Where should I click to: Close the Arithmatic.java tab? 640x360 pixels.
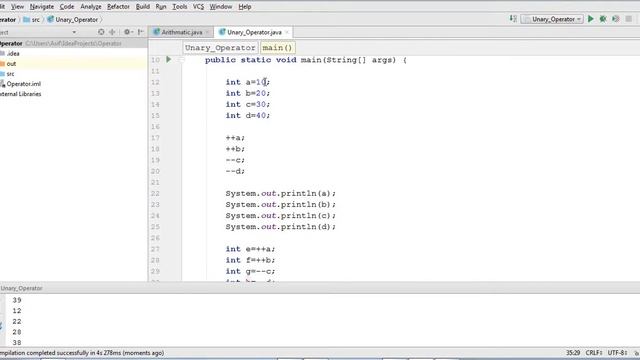tap(207, 32)
